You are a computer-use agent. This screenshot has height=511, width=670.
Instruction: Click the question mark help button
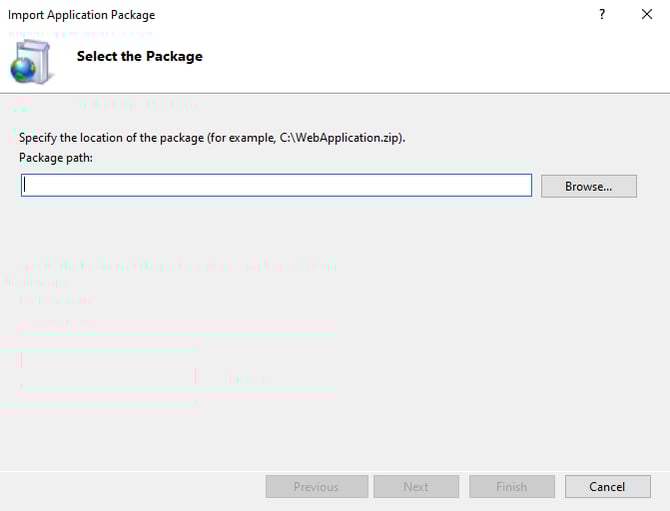click(602, 15)
